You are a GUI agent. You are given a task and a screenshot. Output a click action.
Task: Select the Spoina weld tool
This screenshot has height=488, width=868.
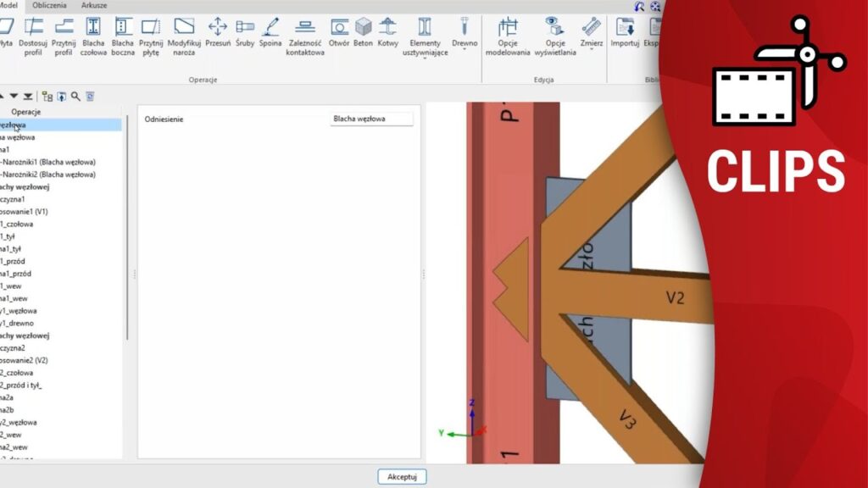pyautogui.click(x=270, y=34)
